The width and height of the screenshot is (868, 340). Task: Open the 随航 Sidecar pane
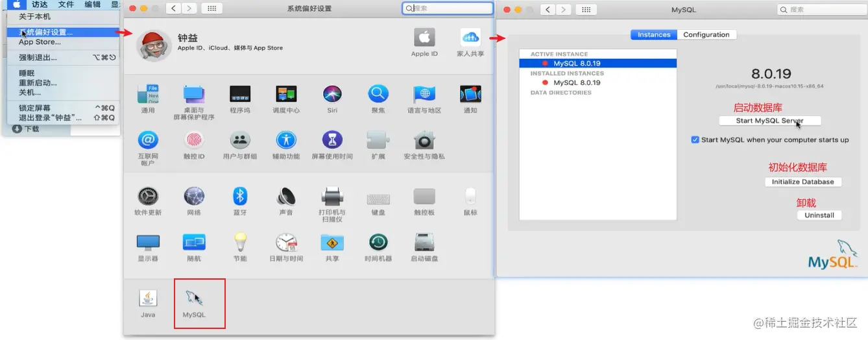click(194, 243)
